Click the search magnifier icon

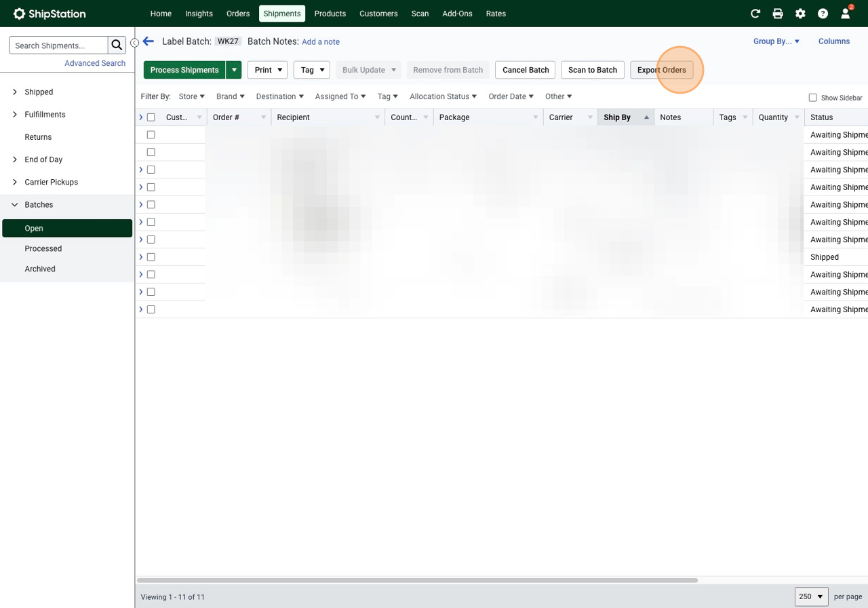117,45
